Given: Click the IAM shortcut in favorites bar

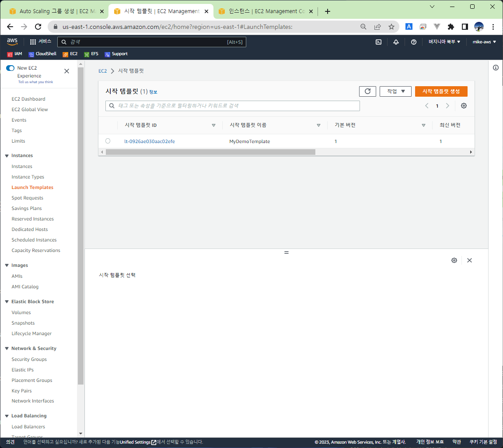Looking at the screenshot, I should (x=15, y=54).
